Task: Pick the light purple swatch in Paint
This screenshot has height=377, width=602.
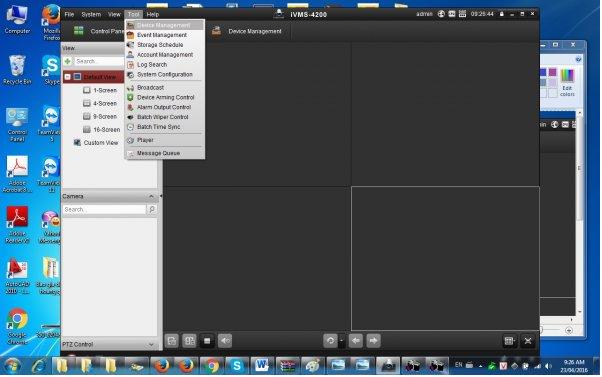Action: [x=552, y=83]
